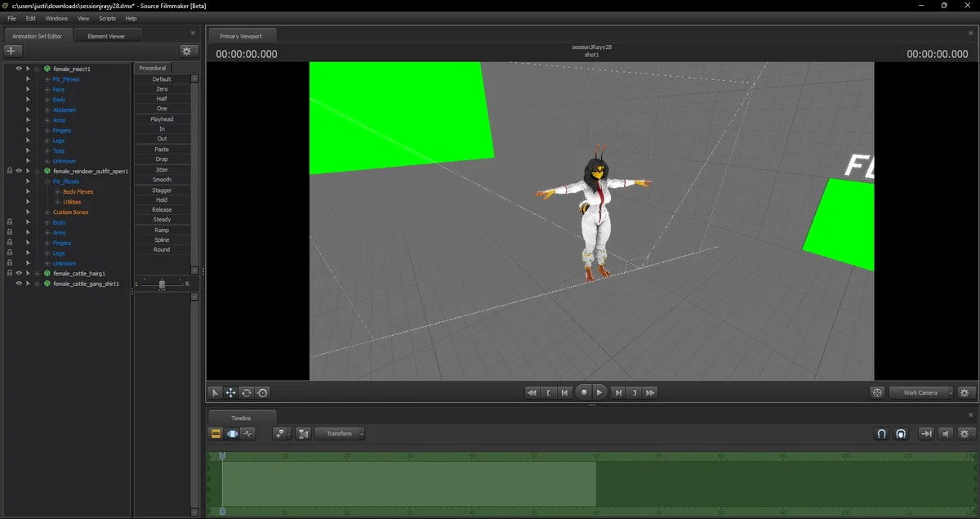
Task: Collapse the female_reindeer_outfit_open1 node
Action: click(x=38, y=172)
